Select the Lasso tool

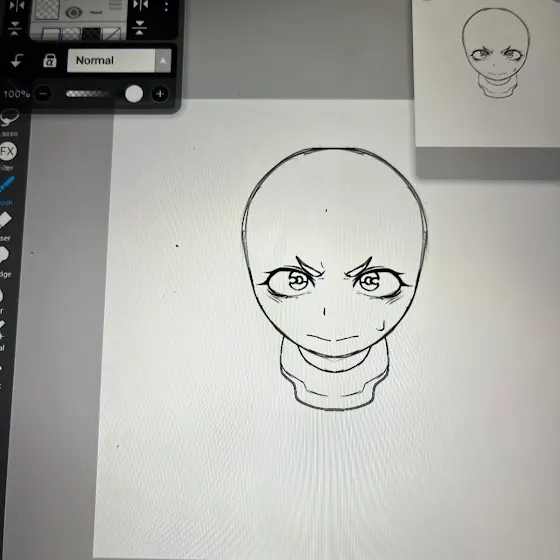(9, 118)
